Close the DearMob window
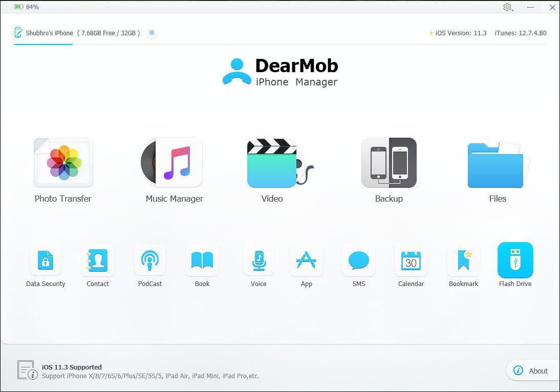Viewport: 560px width, 392px height. [552, 7]
